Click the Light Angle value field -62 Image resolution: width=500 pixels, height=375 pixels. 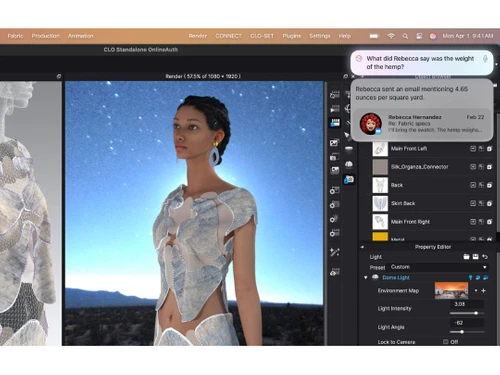pyautogui.click(x=467, y=323)
